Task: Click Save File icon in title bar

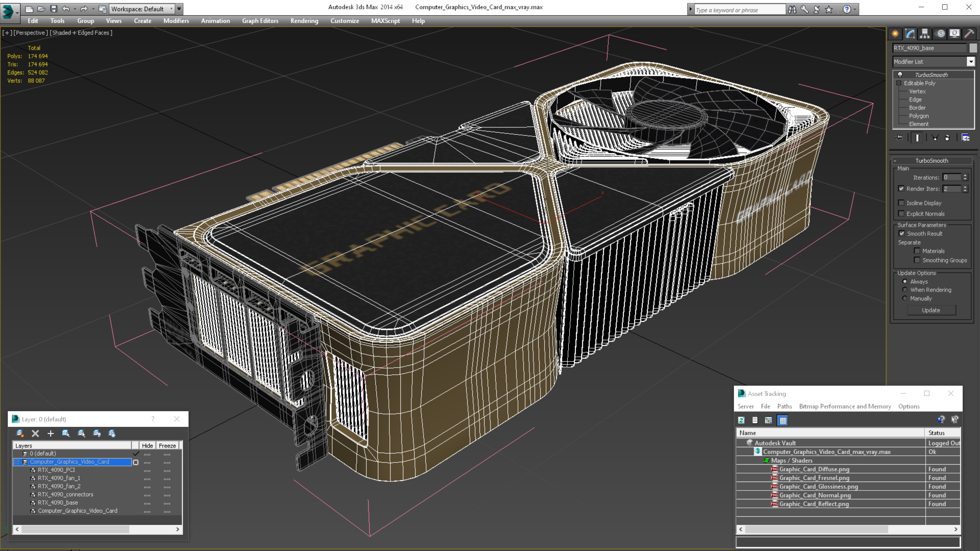Action: coord(54,9)
